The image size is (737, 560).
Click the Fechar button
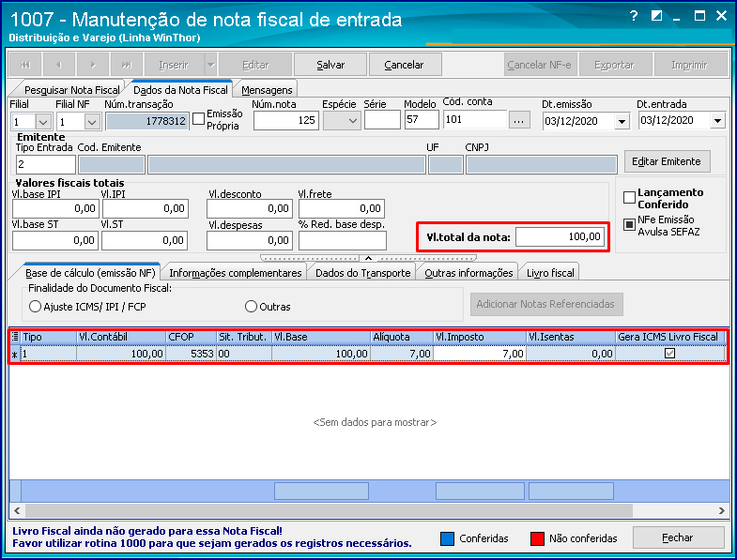tap(678, 537)
